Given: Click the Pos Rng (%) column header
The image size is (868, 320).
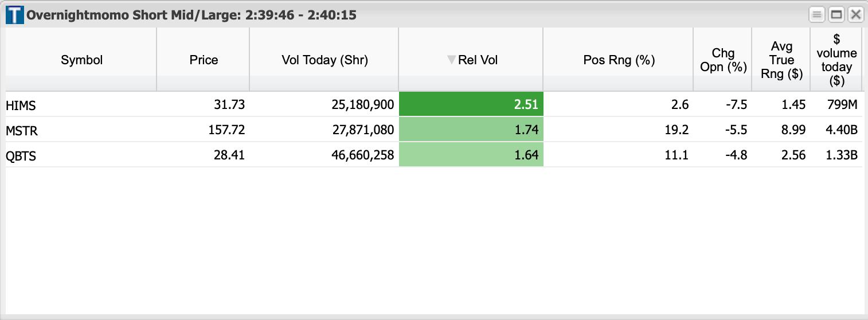Looking at the screenshot, I should (x=619, y=60).
